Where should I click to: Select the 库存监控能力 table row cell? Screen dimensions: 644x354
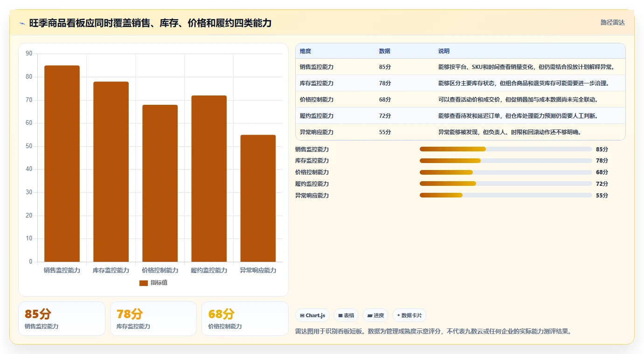pos(317,83)
